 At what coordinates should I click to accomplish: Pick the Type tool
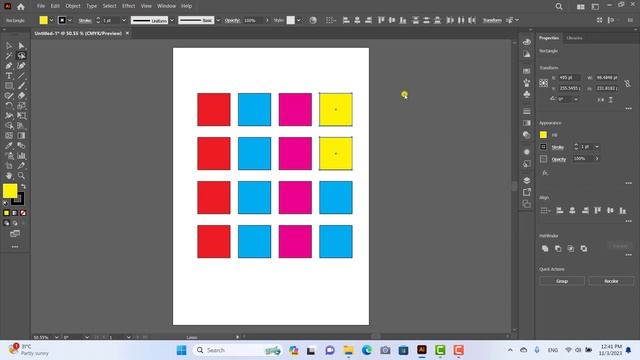click(x=9, y=76)
